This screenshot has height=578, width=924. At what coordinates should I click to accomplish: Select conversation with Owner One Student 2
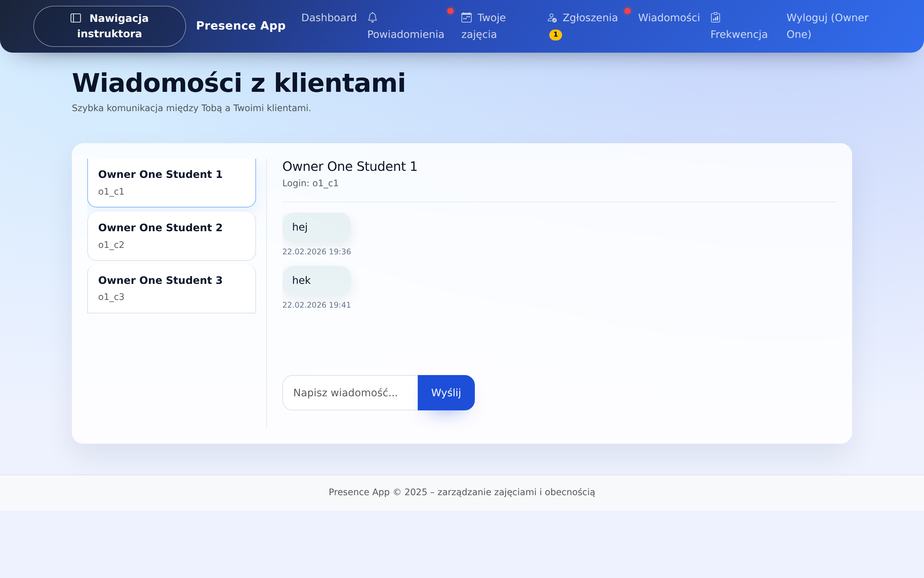pyautogui.click(x=171, y=236)
